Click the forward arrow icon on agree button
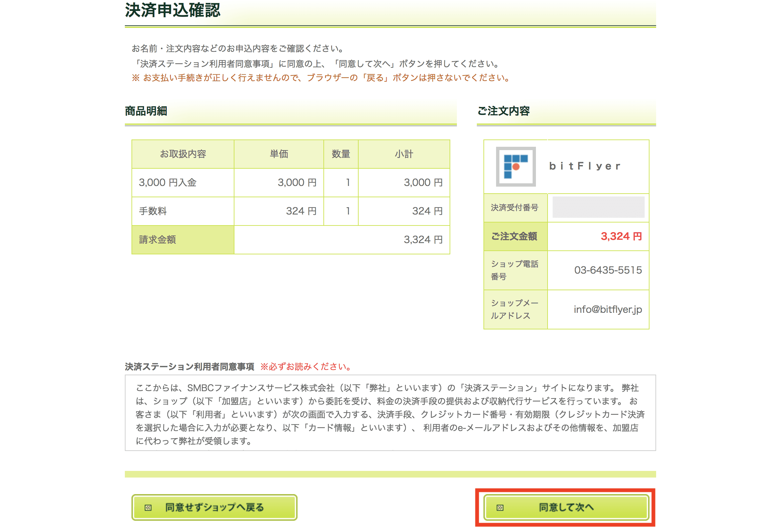 [x=500, y=508]
